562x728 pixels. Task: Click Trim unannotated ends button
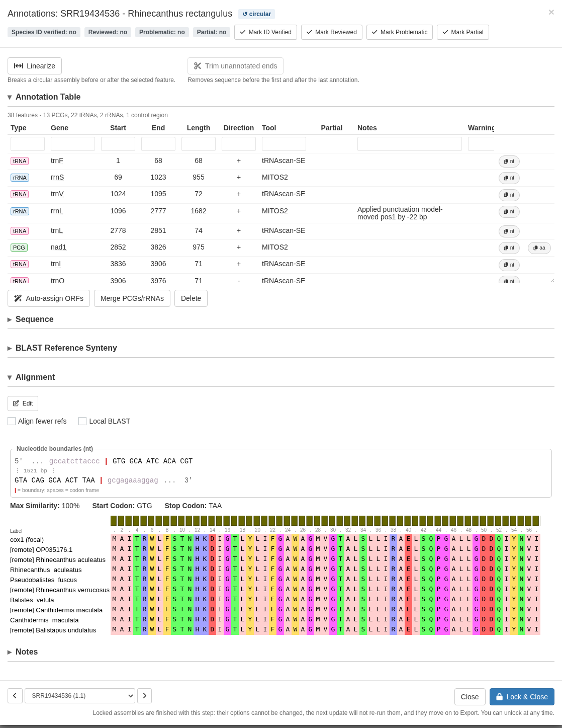point(235,66)
